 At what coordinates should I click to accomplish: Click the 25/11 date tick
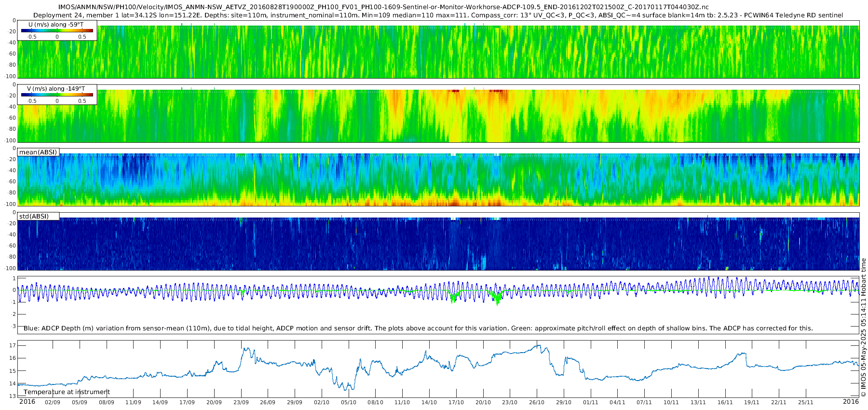[x=806, y=402]
